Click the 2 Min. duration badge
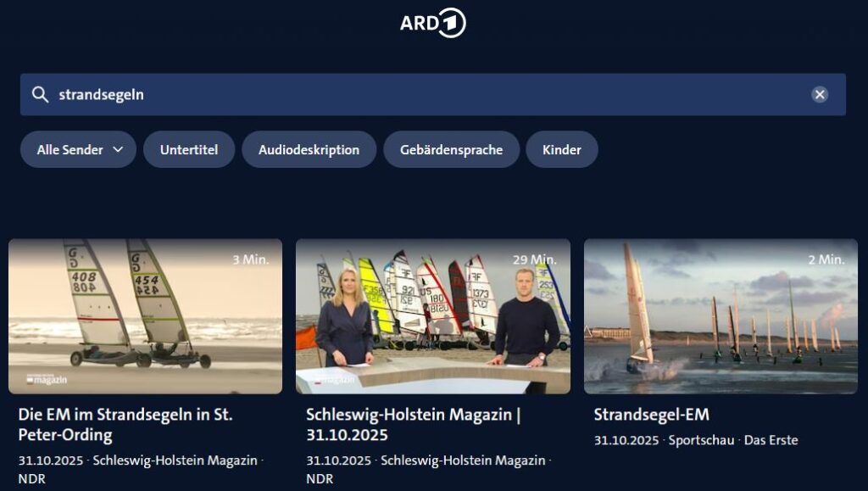This screenshot has height=491, width=868. 826,259
